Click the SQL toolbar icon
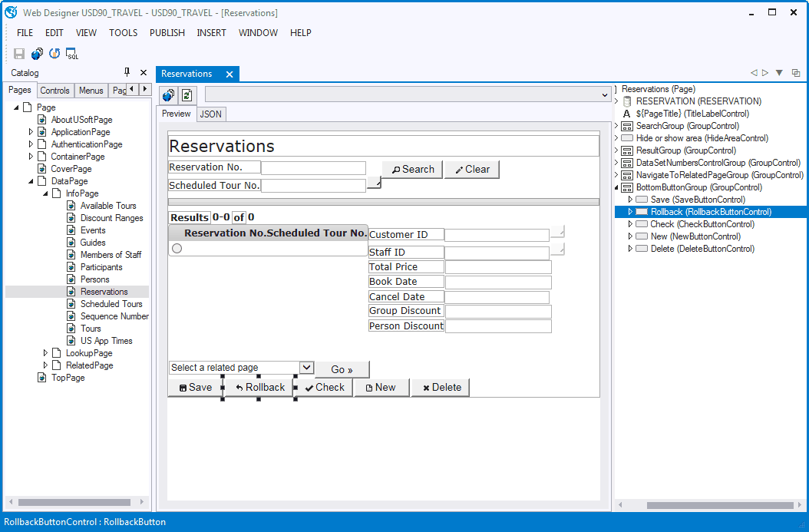Screen dimensions: 809x532 click(x=71, y=54)
